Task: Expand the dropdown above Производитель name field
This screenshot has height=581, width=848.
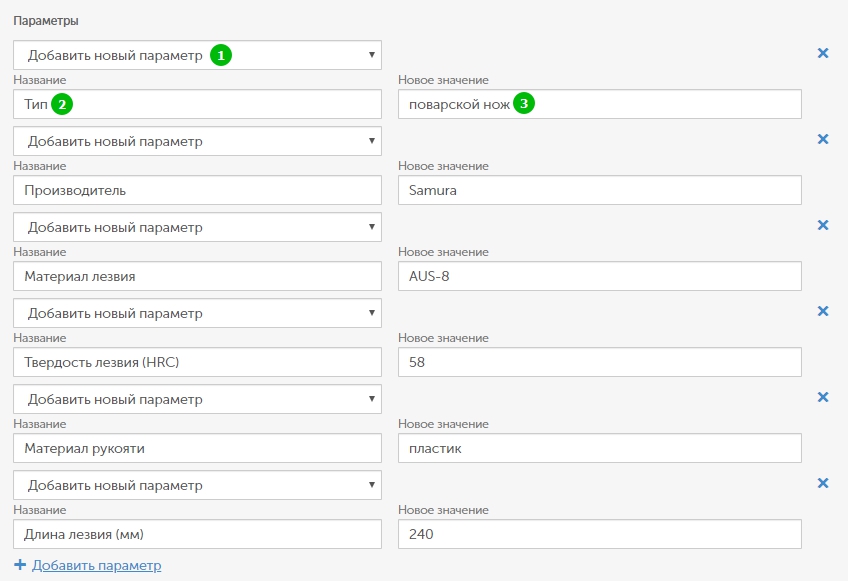Action: pyautogui.click(x=197, y=141)
